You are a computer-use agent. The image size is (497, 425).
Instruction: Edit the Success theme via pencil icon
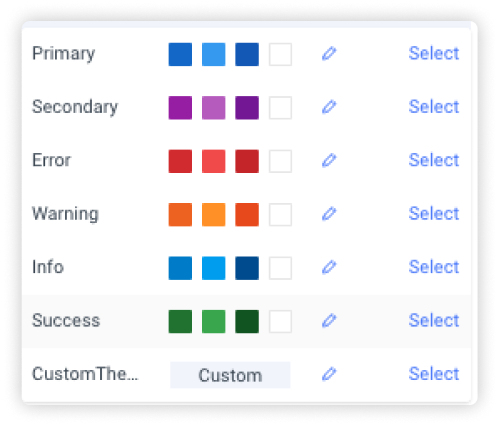[329, 321]
